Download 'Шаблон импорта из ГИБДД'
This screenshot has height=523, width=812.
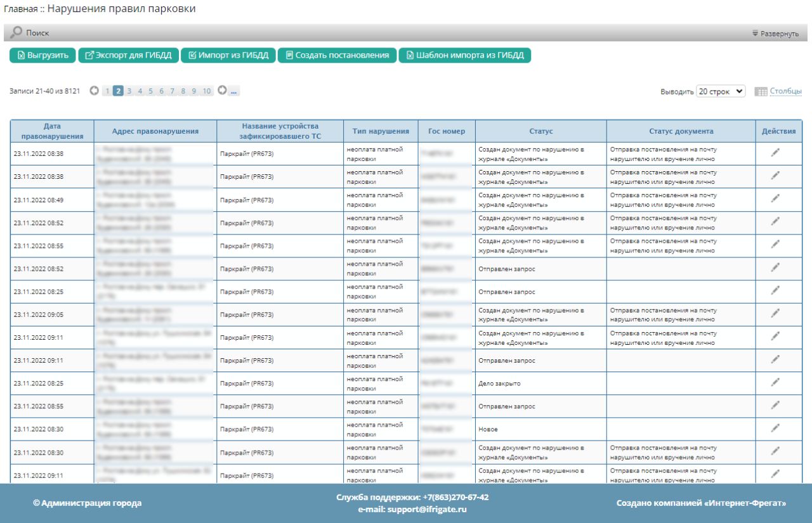tap(464, 55)
